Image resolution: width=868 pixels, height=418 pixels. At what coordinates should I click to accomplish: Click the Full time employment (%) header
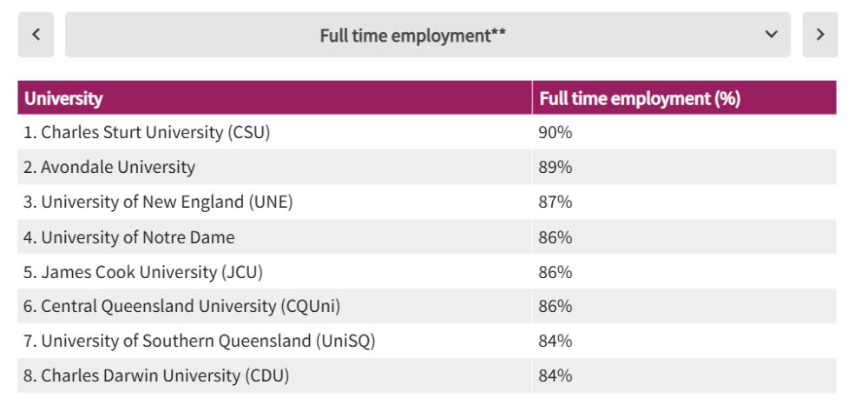[x=640, y=98]
